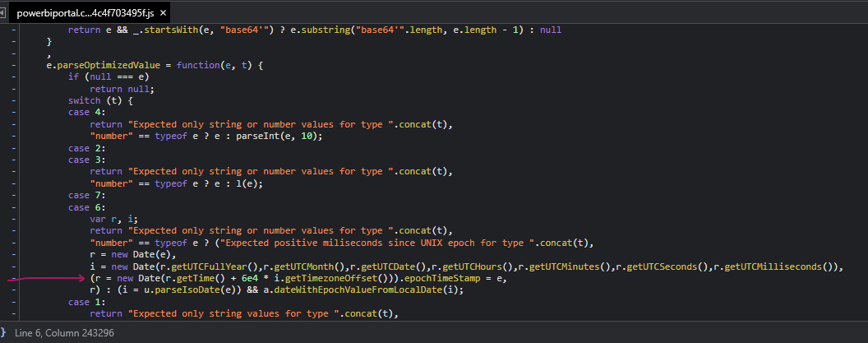Screen dimensions: 868x343
Task: Click the gutter dash beside the "return null;" line
Action: (x=15, y=89)
